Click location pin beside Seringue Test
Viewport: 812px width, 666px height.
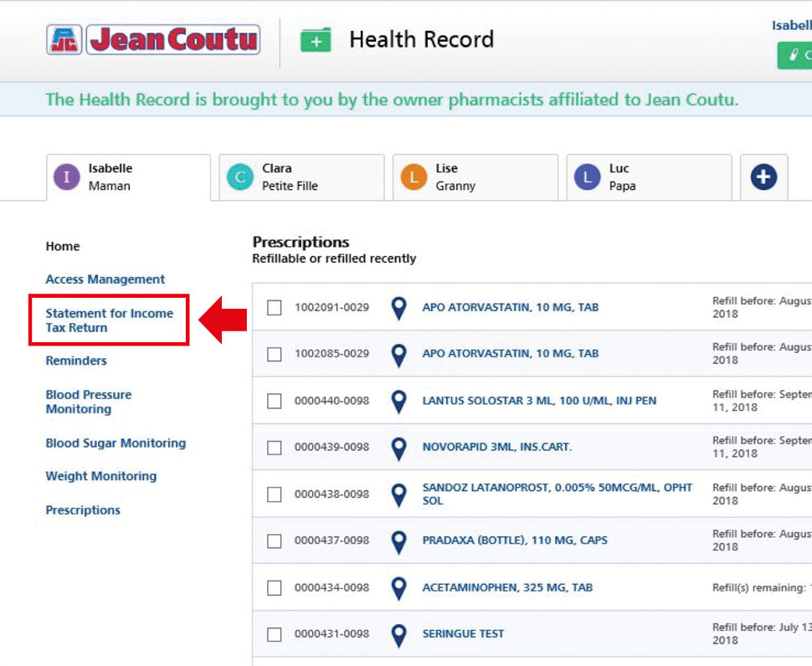pyautogui.click(x=398, y=636)
